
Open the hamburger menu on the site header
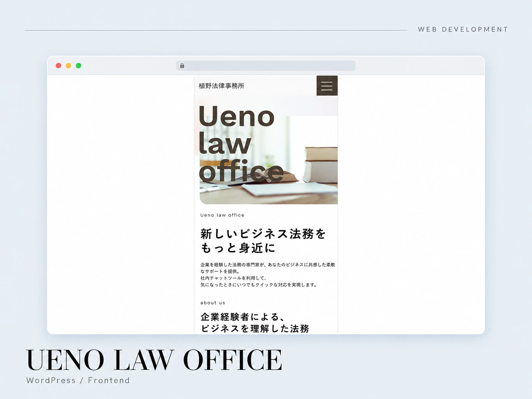tap(327, 86)
